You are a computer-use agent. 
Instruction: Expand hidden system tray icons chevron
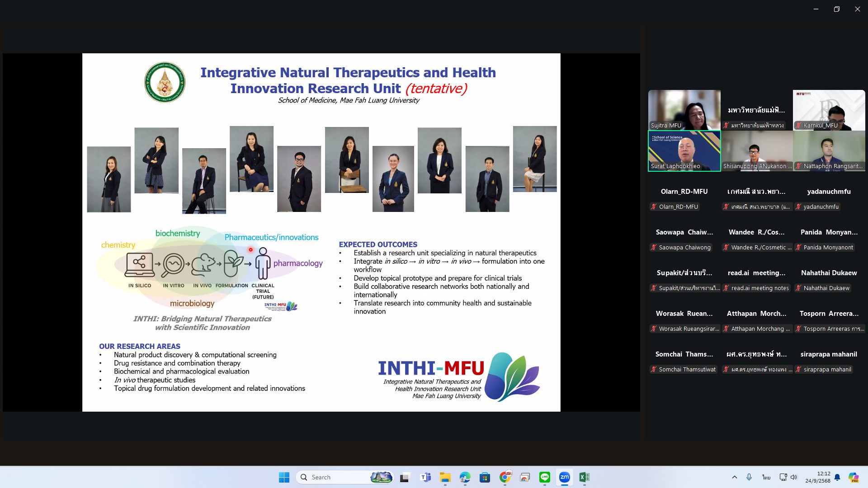click(734, 477)
